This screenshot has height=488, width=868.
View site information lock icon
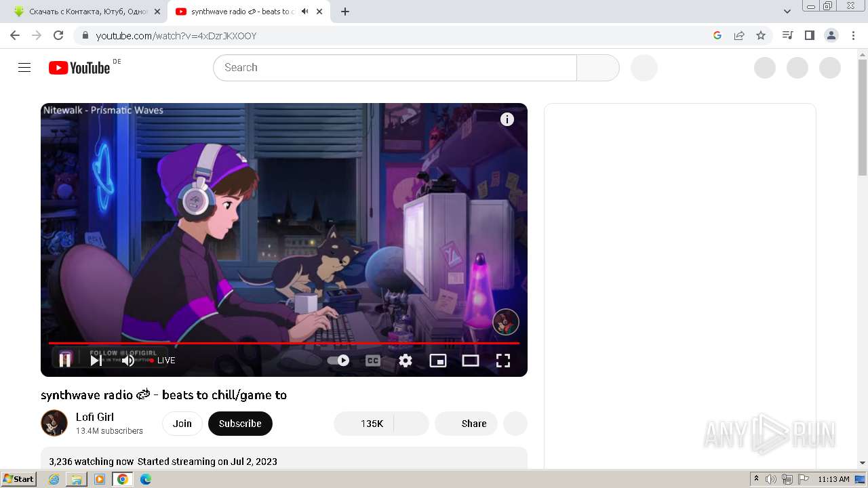(x=85, y=35)
